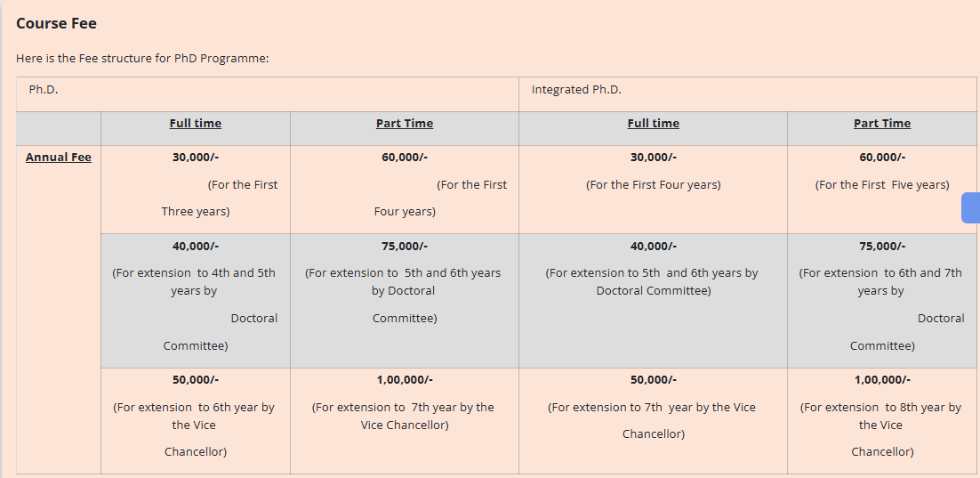Click the intro text about PhD fee structure
The width and height of the screenshot is (980, 478).
(142, 58)
